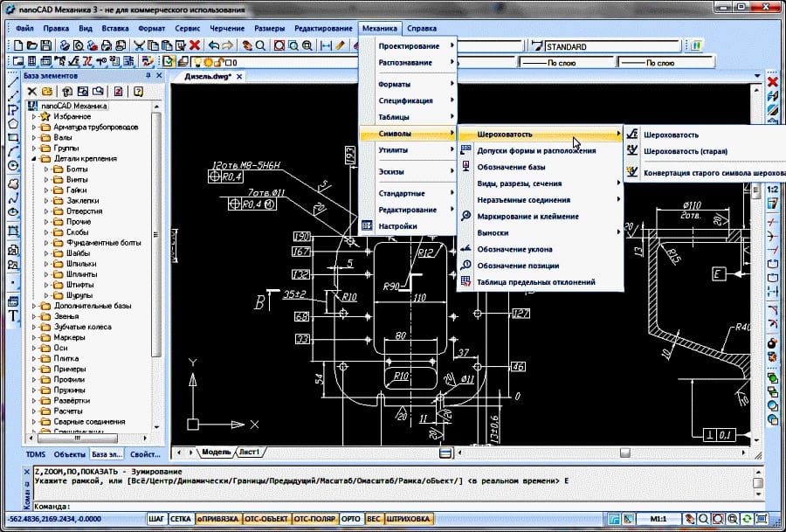
Task: Toggle ОРТО mode in status bar
Action: pyautogui.click(x=351, y=518)
